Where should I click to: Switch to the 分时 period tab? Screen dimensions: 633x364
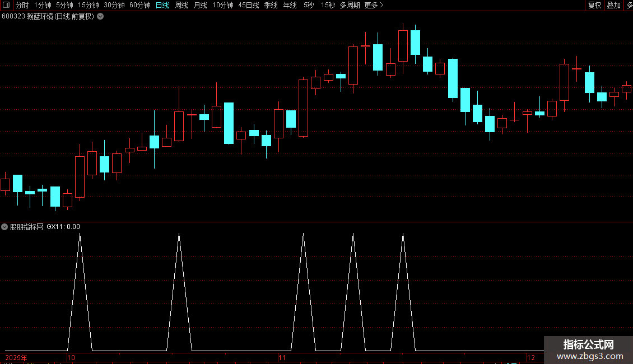click(22, 5)
